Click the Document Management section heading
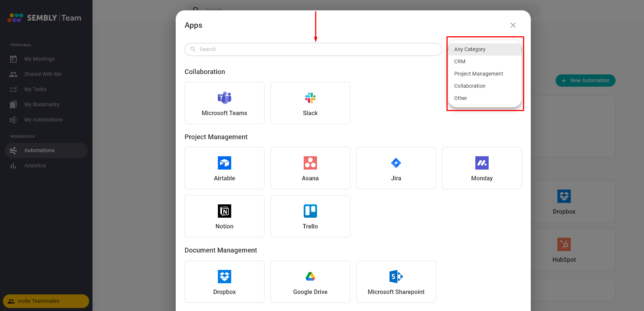The width and height of the screenshot is (644, 311). click(x=221, y=250)
